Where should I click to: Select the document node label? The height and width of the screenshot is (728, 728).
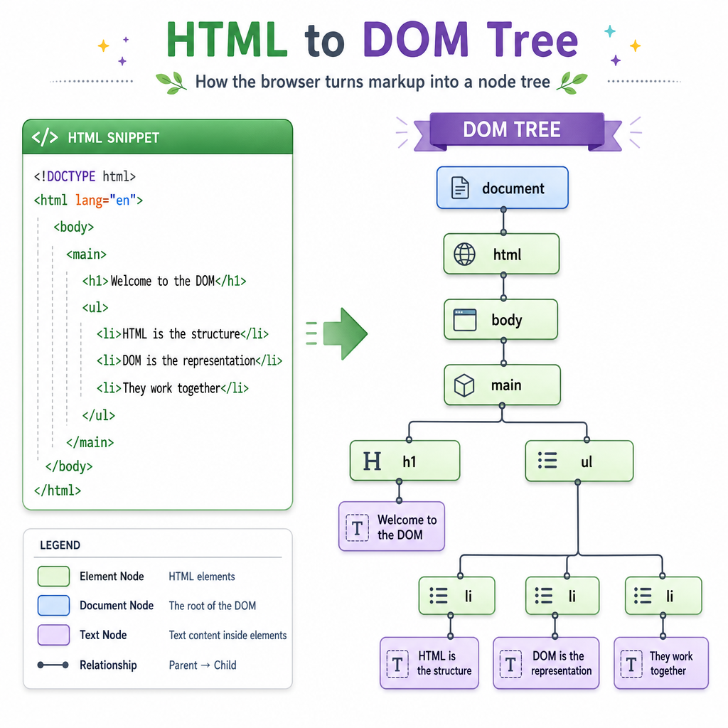(x=513, y=188)
